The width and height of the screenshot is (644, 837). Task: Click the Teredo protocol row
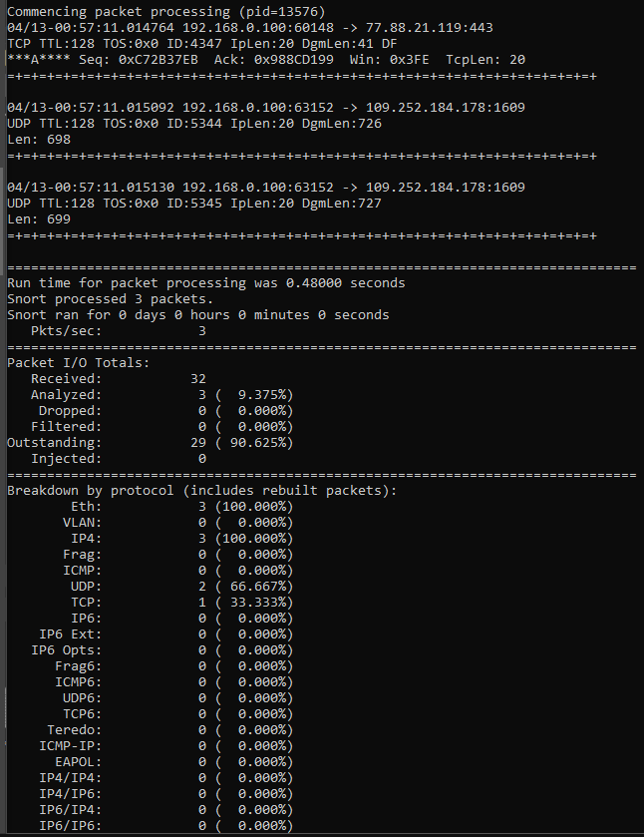pos(170,729)
